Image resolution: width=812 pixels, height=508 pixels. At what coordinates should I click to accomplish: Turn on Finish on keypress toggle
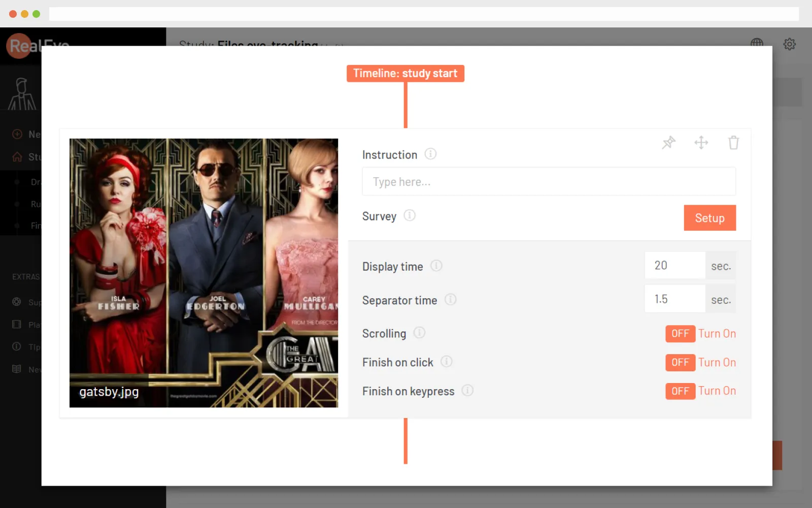(x=680, y=391)
